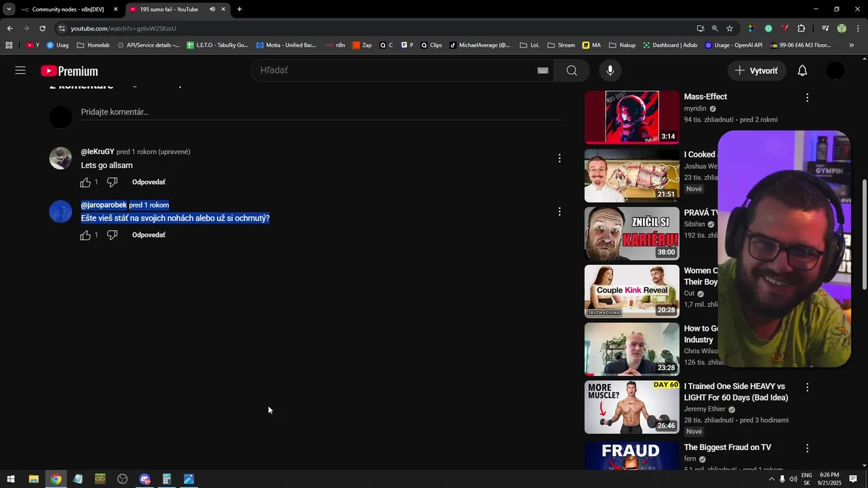868x488 pixels.
Task: Open the n8n bookmark
Action: (x=336, y=45)
